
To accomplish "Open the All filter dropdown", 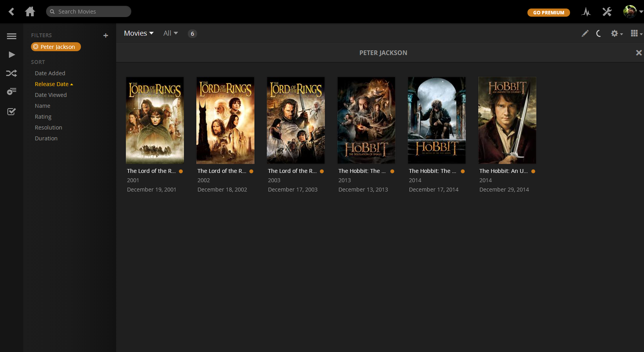I will 170,33.
